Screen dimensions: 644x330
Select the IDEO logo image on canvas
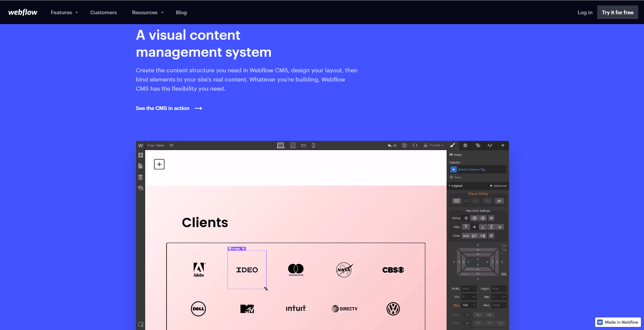247,270
